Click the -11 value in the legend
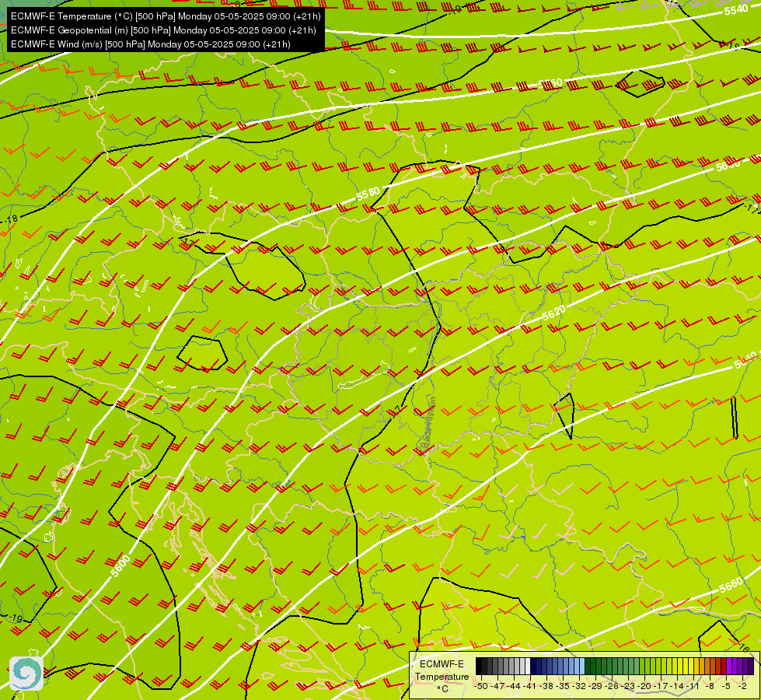 [x=693, y=686]
